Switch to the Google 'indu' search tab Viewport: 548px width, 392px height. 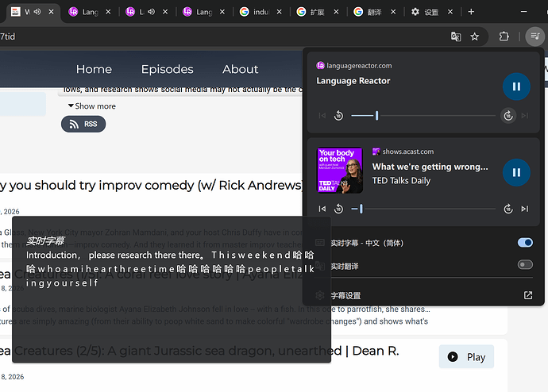coord(260,12)
